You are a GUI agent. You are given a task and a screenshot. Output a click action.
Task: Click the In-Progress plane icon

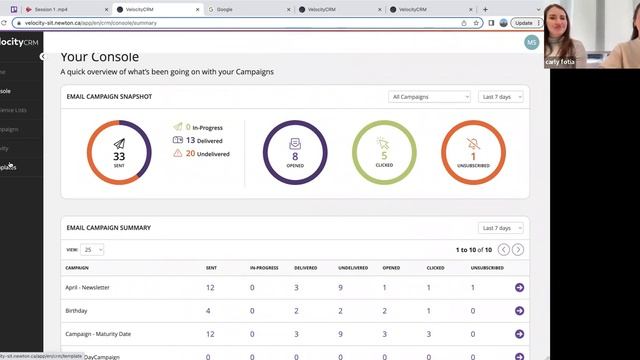pos(178,127)
